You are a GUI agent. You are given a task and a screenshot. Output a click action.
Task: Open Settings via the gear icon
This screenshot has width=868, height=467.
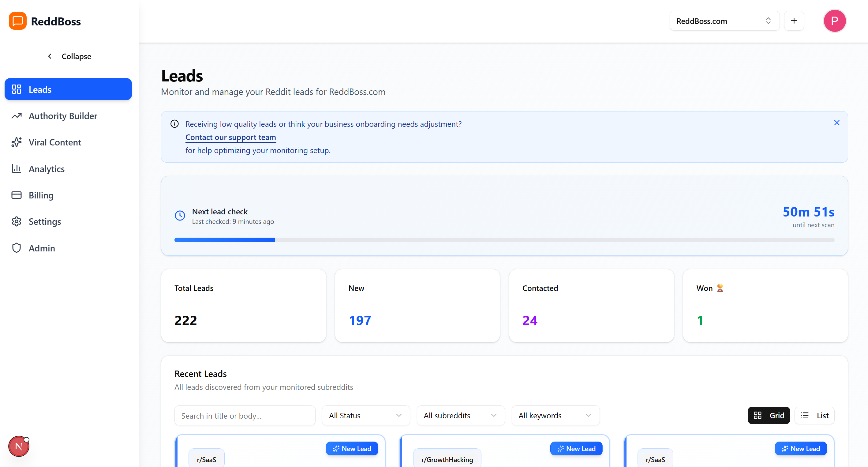pyautogui.click(x=17, y=221)
